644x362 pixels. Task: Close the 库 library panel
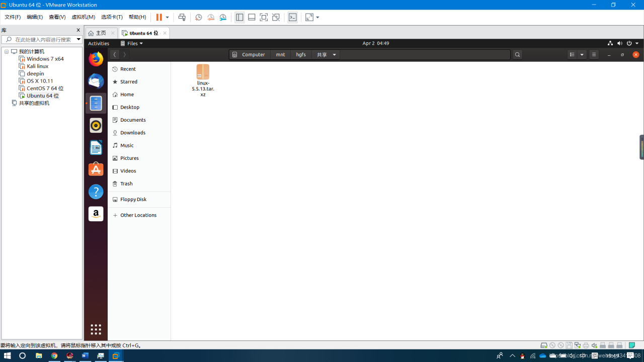(x=78, y=30)
